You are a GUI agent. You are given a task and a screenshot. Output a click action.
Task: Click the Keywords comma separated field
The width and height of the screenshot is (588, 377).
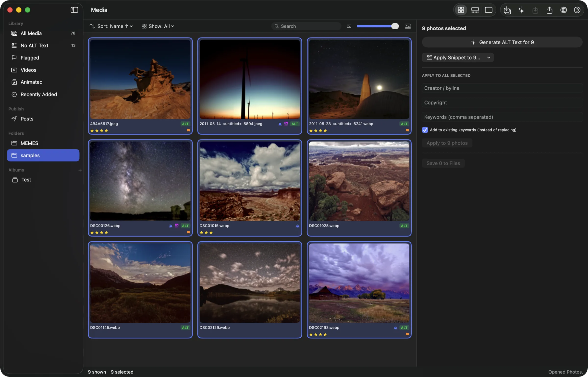502,117
